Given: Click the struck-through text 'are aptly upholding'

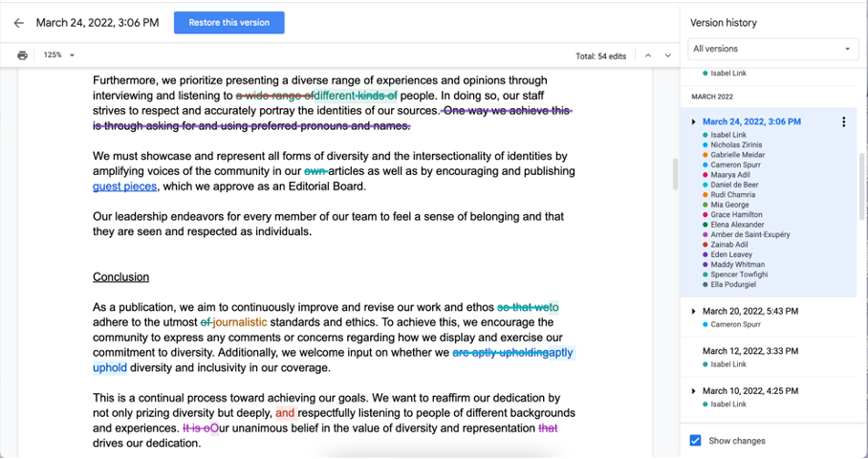Looking at the screenshot, I should (x=500, y=353).
